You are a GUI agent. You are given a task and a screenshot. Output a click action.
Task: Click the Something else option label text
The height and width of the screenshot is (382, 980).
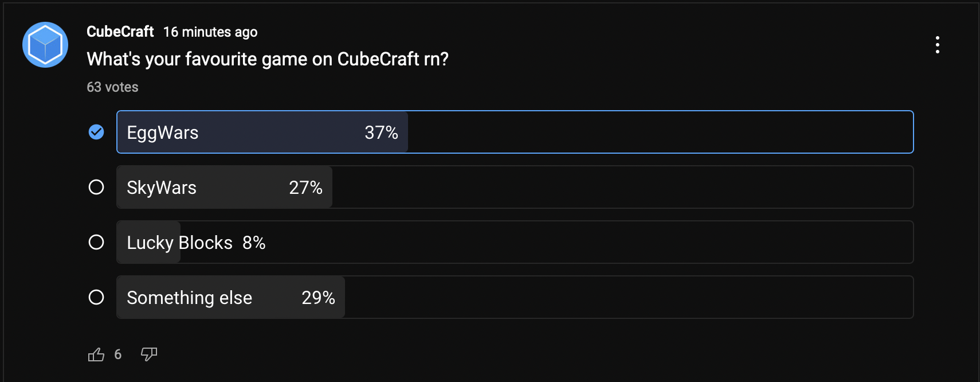(x=189, y=298)
